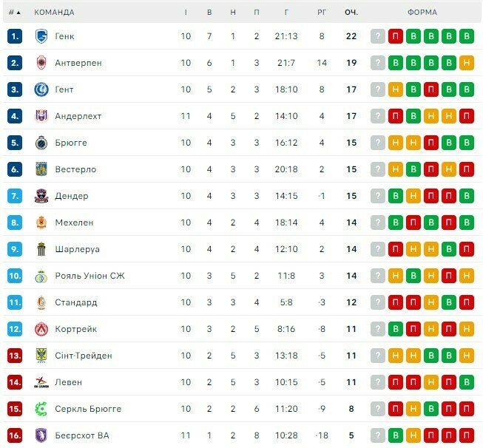Open the Сінт-Трейден team link

(84, 356)
